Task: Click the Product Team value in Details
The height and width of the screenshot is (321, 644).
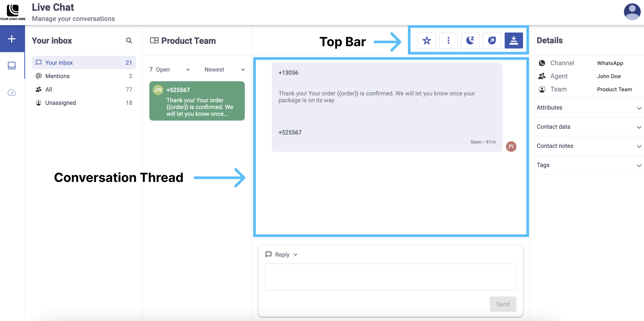Action: [x=614, y=89]
